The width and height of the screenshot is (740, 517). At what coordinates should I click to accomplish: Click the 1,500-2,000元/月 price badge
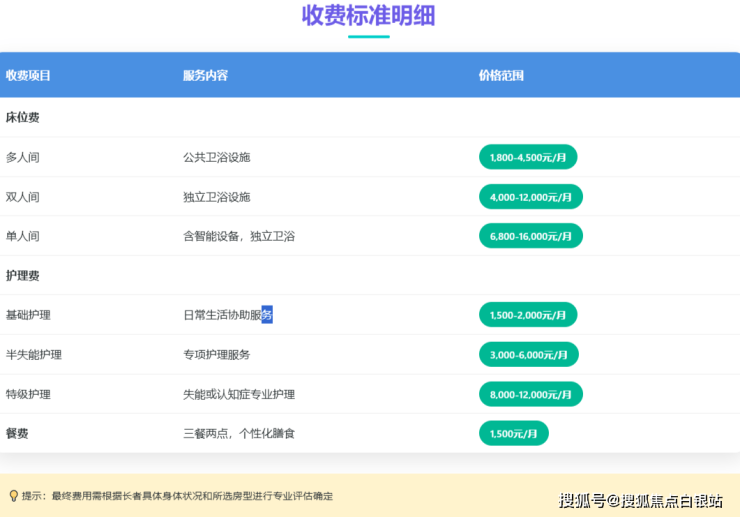pyautogui.click(x=528, y=315)
